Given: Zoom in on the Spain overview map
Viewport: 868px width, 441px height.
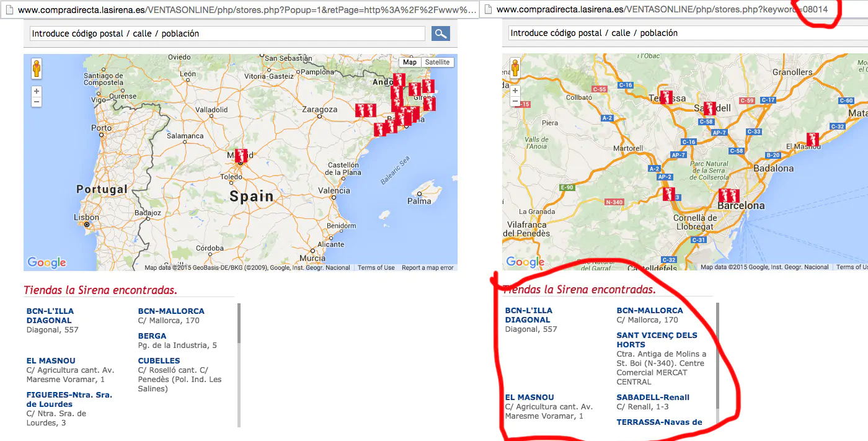Looking at the screenshot, I should (x=37, y=91).
